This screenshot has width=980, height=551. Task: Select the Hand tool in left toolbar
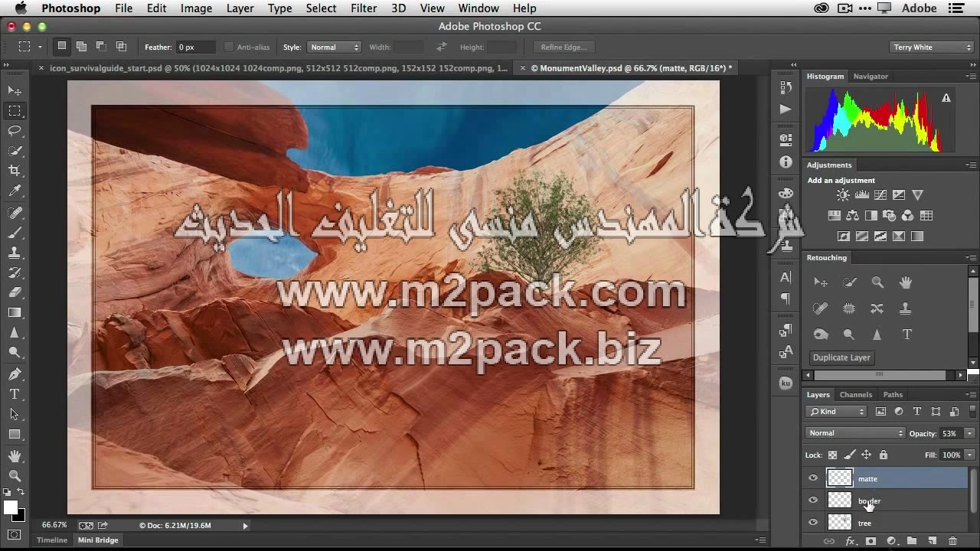pos(15,455)
